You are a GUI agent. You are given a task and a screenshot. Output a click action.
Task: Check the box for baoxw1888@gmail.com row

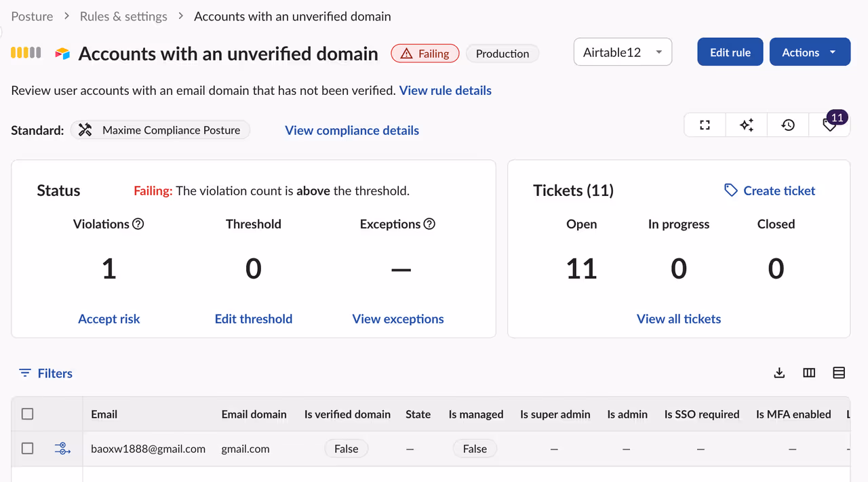pyautogui.click(x=28, y=448)
